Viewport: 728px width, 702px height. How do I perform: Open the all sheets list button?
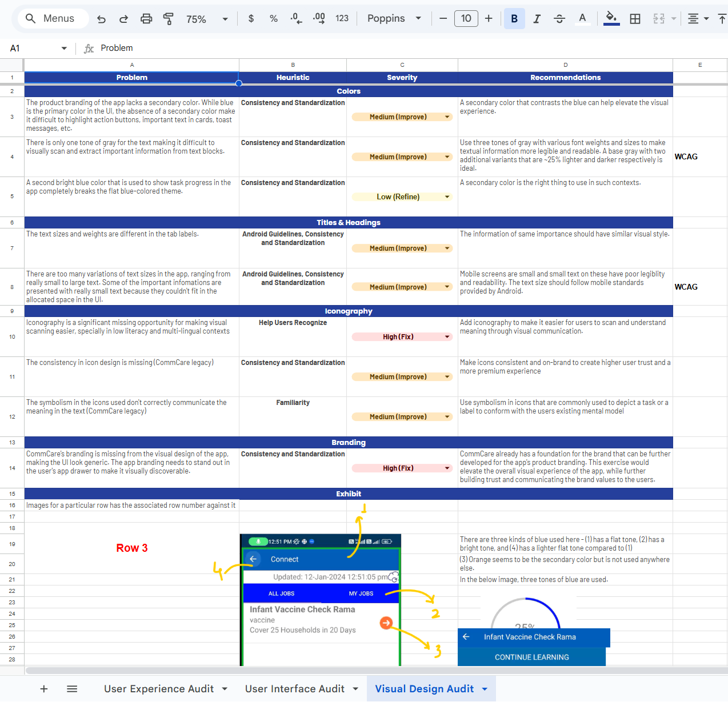click(72, 689)
